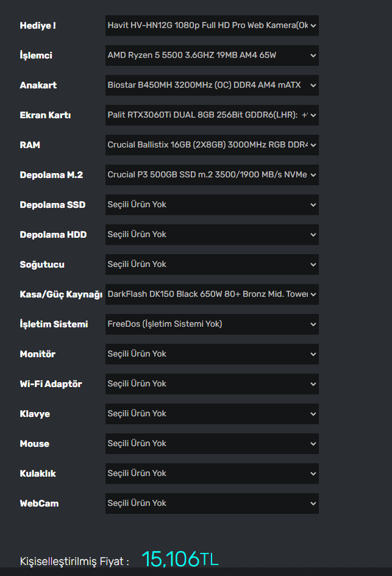This screenshot has width=392, height=576.
Task: Open the Depolama SSD dropdown
Action: point(212,205)
